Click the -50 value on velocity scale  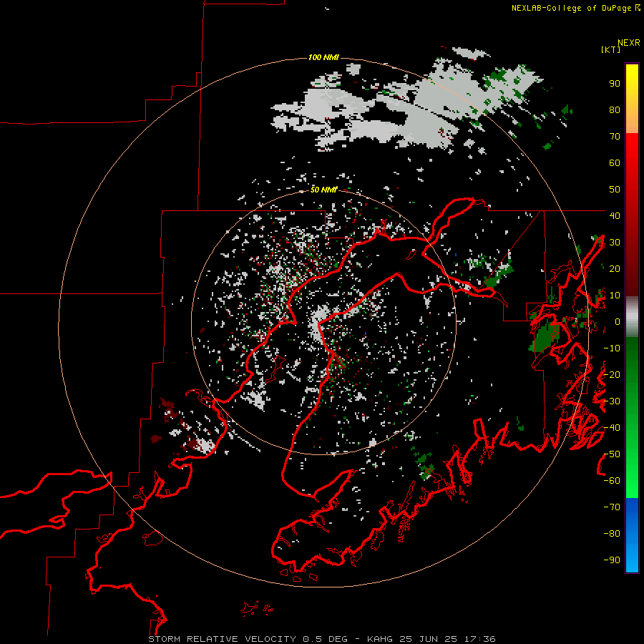pos(612,454)
